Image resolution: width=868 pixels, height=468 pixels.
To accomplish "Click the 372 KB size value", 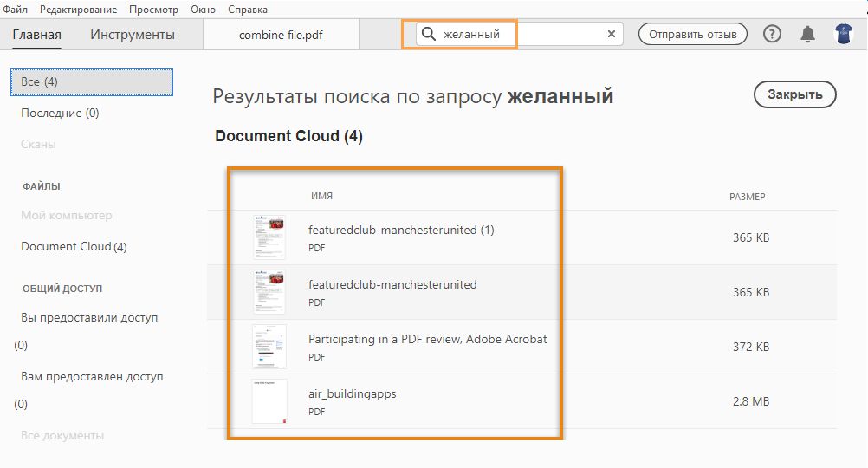I will (x=751, y=347).
